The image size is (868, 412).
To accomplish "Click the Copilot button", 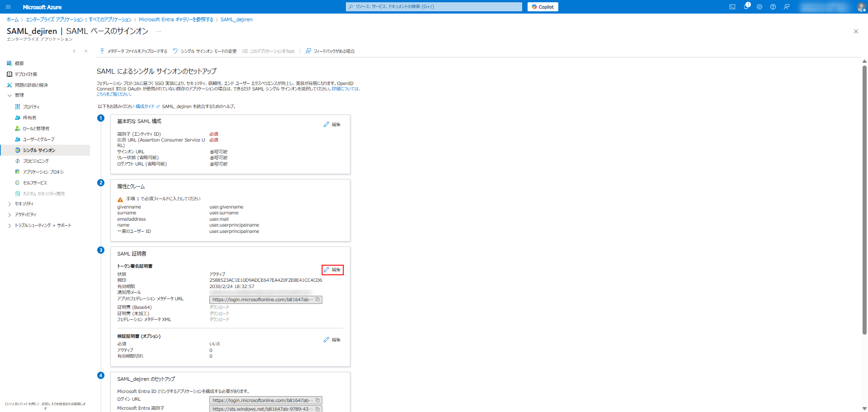I will tap(542, 7).
